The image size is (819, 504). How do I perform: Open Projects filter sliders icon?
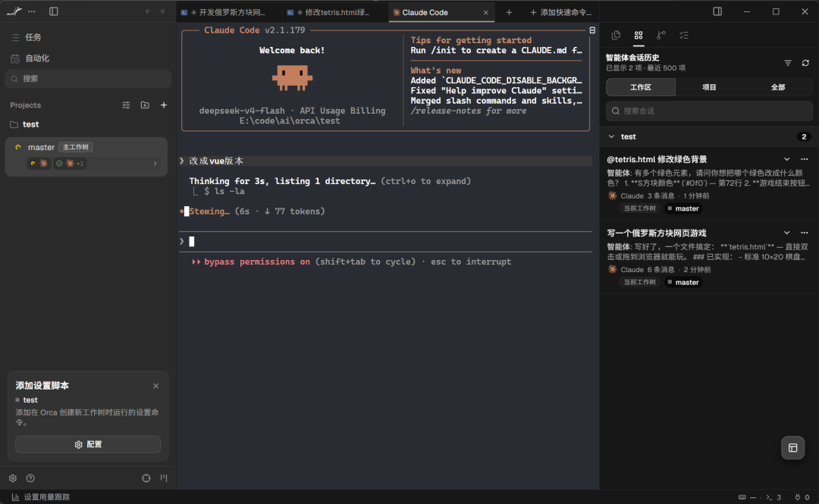tap(126, 105)
